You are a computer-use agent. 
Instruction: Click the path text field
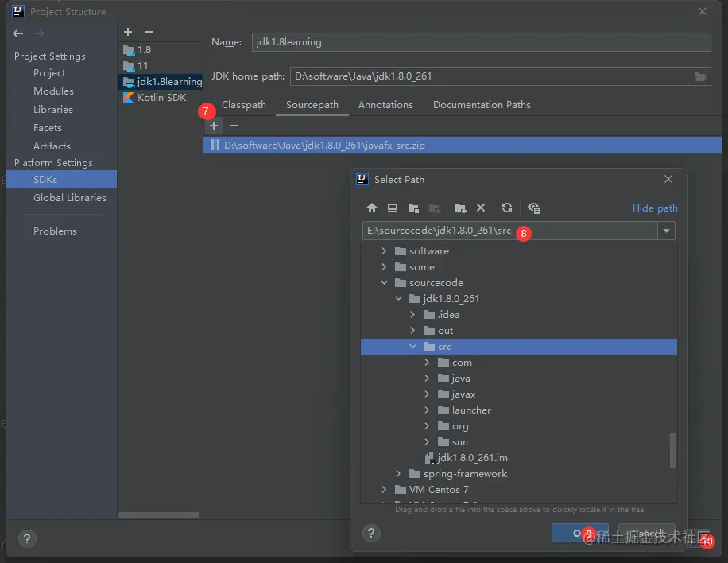click(x=509, y=231)
